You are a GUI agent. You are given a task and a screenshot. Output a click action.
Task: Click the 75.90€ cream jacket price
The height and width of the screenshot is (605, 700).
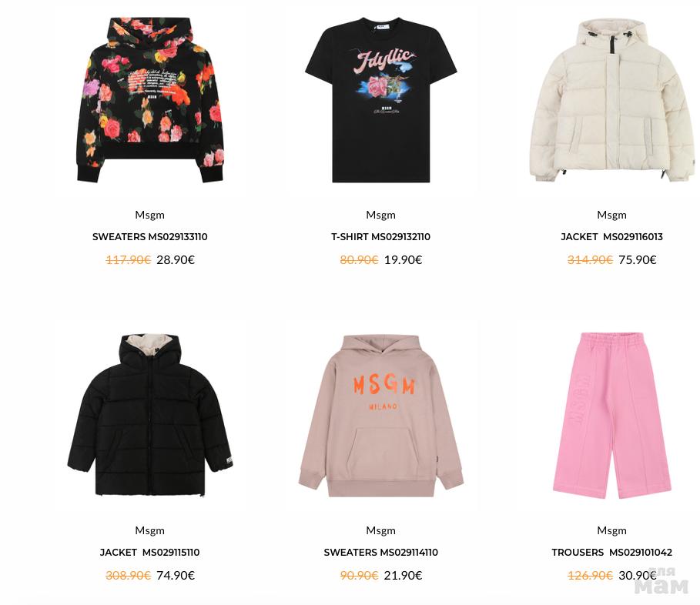coord(638,259)
